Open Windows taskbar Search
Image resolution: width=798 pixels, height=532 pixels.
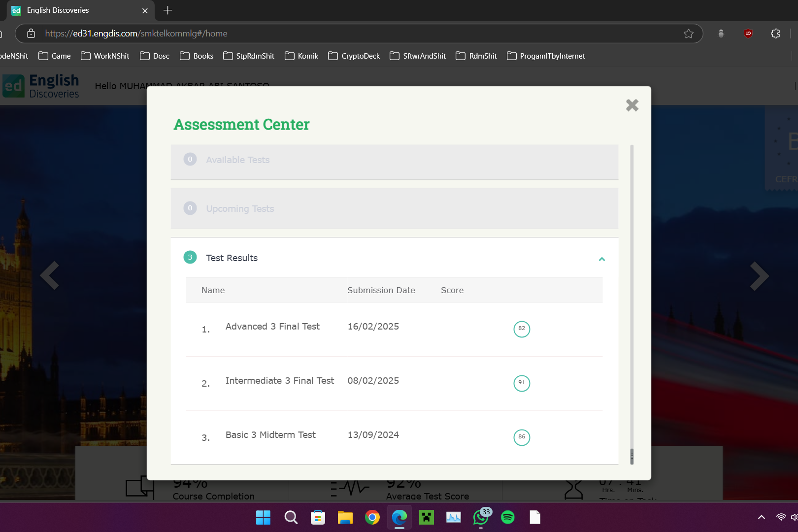(291, 517)
